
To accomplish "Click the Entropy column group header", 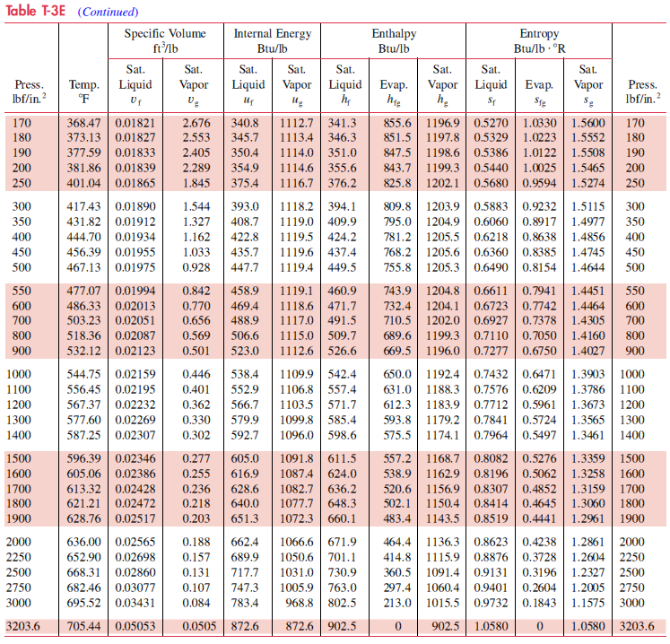I will click(539, 40).
